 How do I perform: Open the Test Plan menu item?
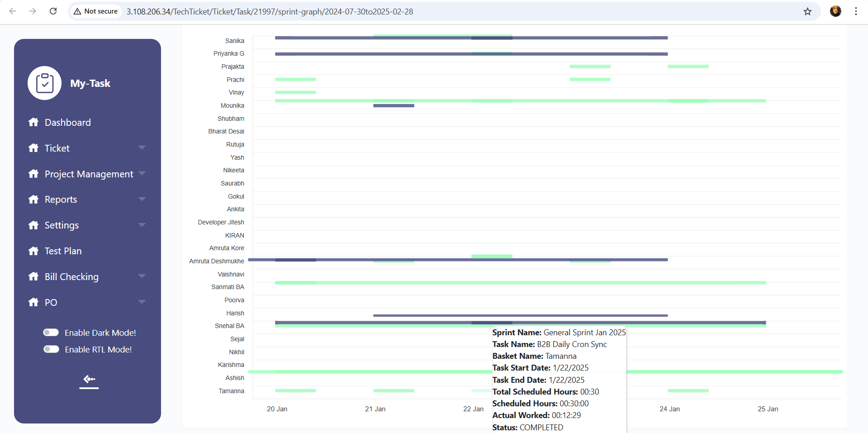point(63,251)
